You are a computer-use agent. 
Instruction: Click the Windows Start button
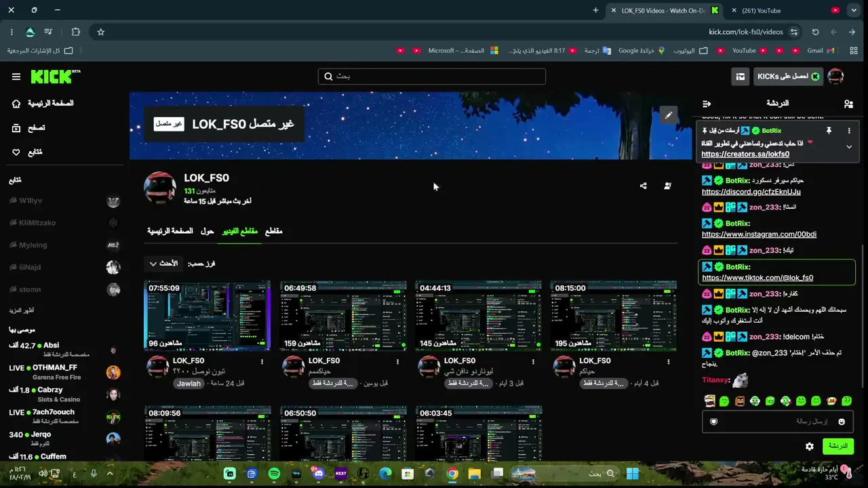633,474
